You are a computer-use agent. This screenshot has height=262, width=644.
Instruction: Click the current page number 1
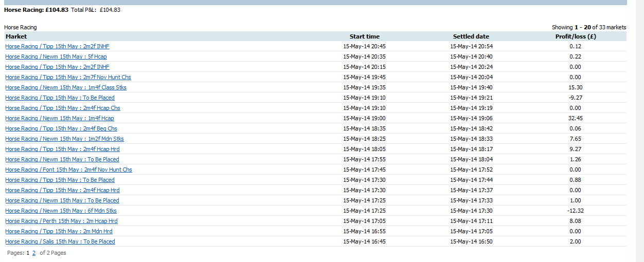pos(28,253)
